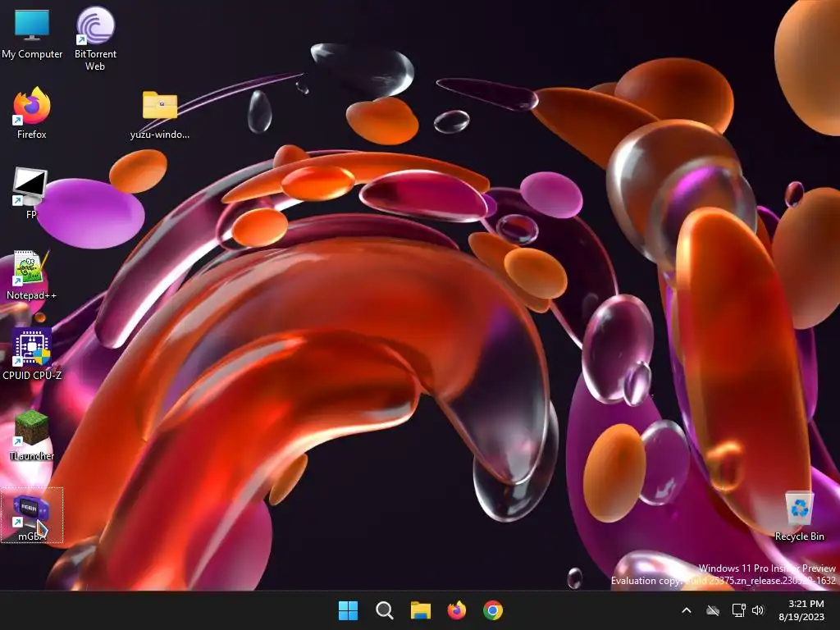This screenshot has height=630, width=840.
Task: Select the Recycle Bin icon
Action: 799,517
